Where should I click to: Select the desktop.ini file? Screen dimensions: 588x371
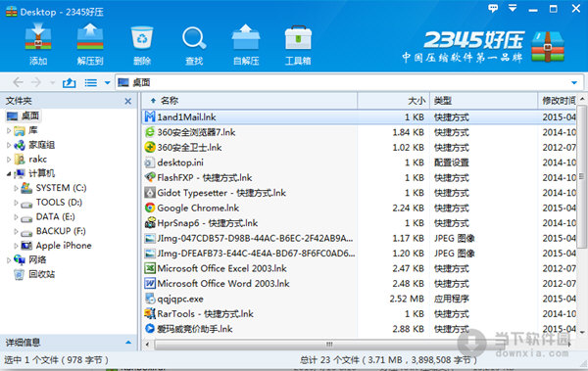[360, 162]
